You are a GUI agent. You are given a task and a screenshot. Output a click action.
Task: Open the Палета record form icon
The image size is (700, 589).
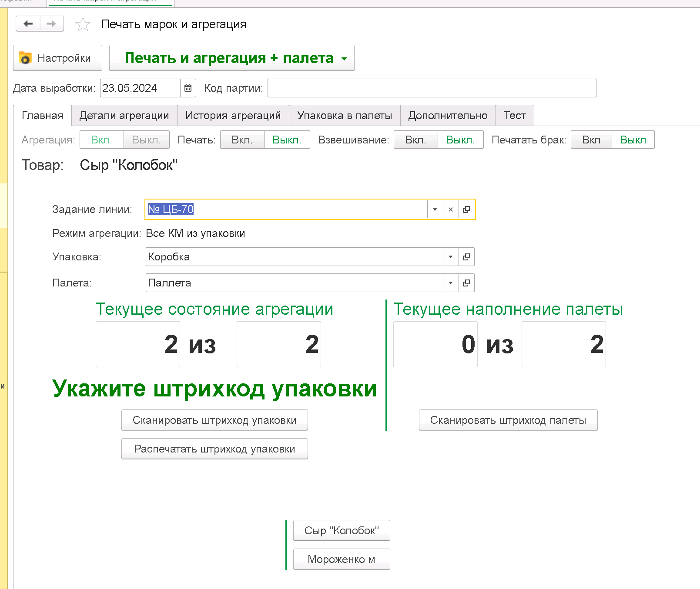pos(466,283)
